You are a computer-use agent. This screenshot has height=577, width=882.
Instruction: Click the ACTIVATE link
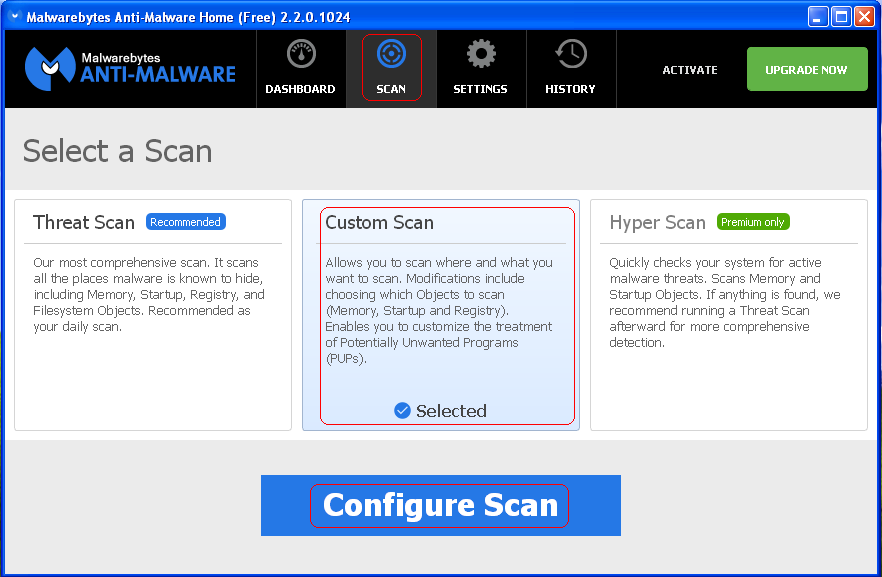tap(690, 70)
